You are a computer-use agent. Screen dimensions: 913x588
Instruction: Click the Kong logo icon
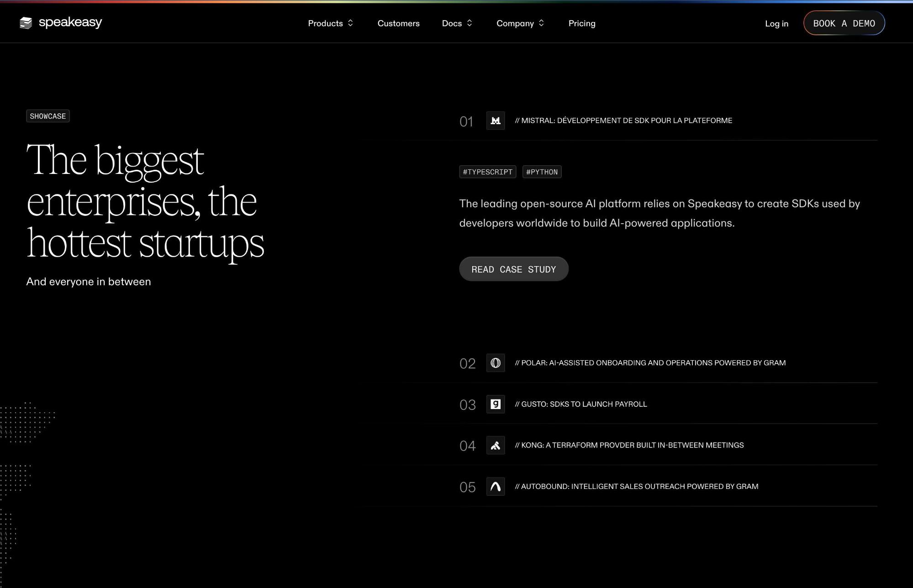coord(495,446)
